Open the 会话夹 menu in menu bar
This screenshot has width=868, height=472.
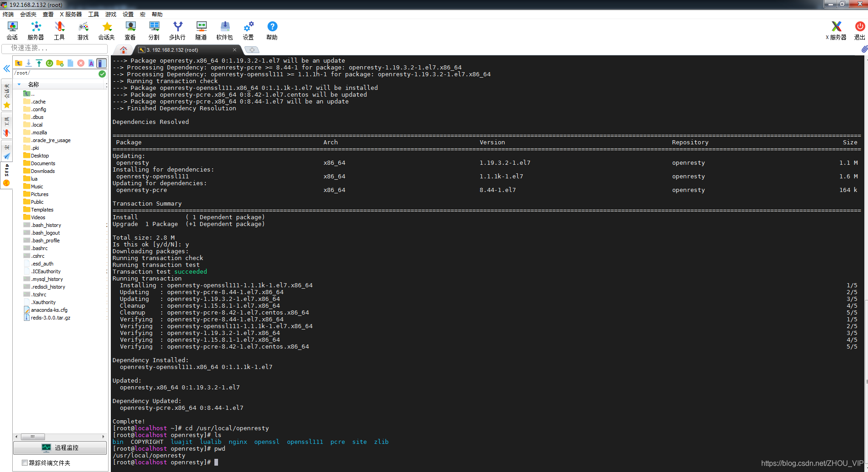coord(28,15)
